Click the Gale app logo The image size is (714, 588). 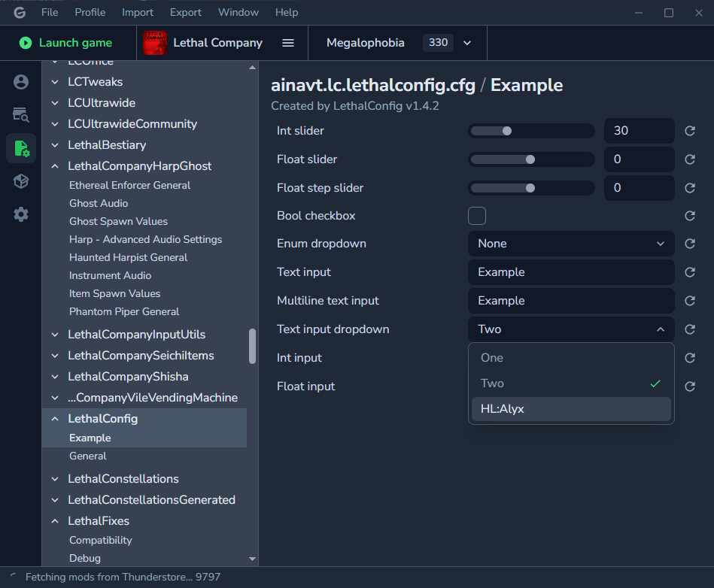pos(20,12)
